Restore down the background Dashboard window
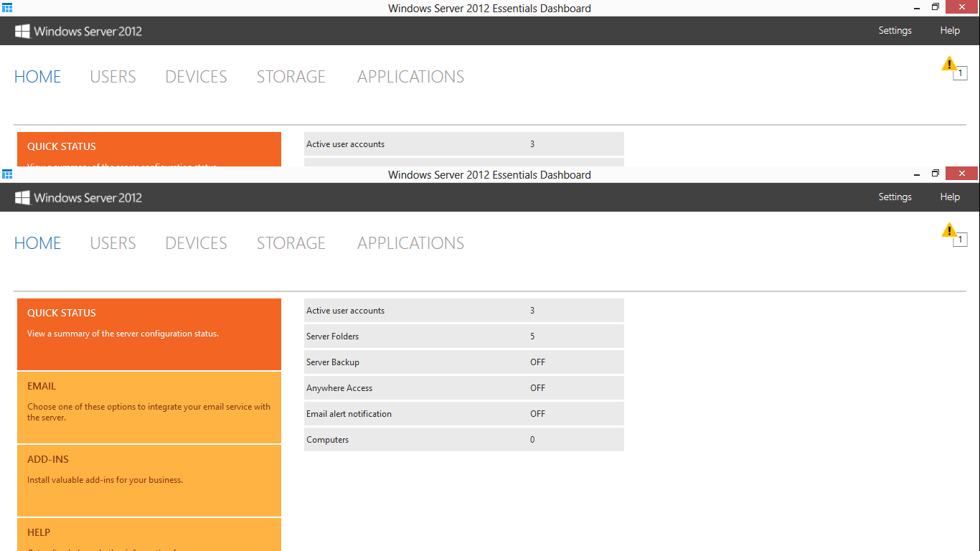The height and width of the screenshot is (551, 980). coord(936,7)
